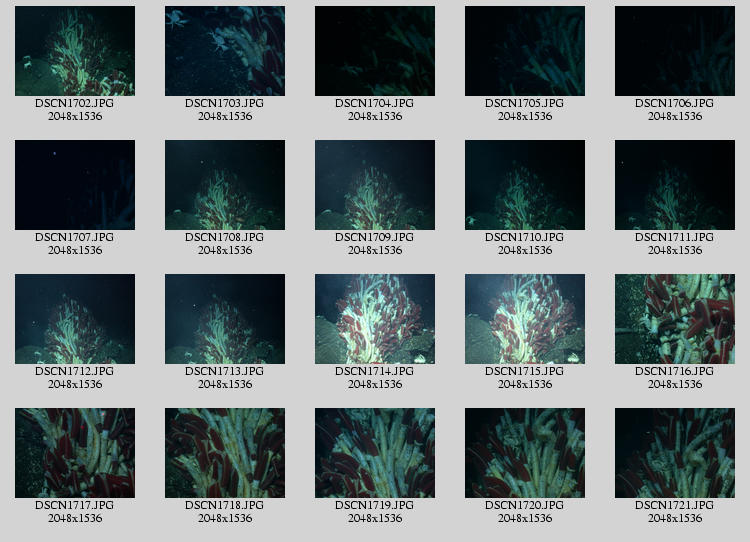This screenshot has width=750, height=542.
Task: Select thumbnail for DSCN1704.JPG
Action: pyautogui.click(x=375, y=51)
